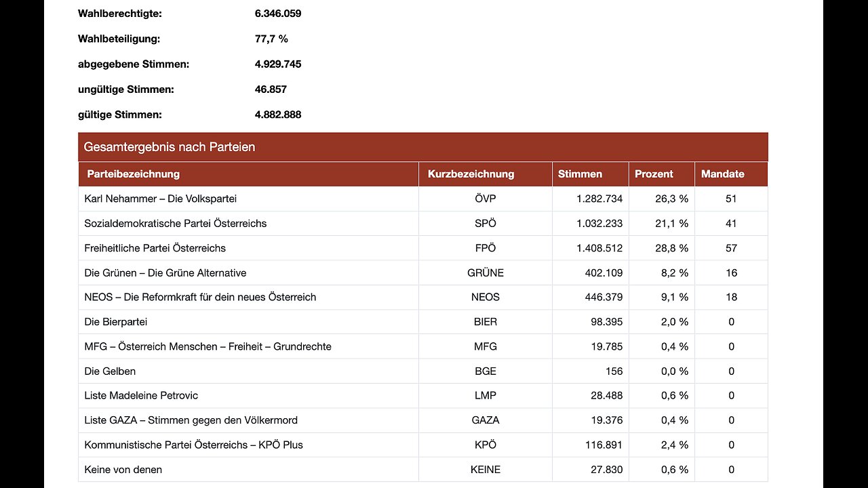Click the MFG abbreviation cell
The width and height of the screenshot is (868, 488).
486,346
